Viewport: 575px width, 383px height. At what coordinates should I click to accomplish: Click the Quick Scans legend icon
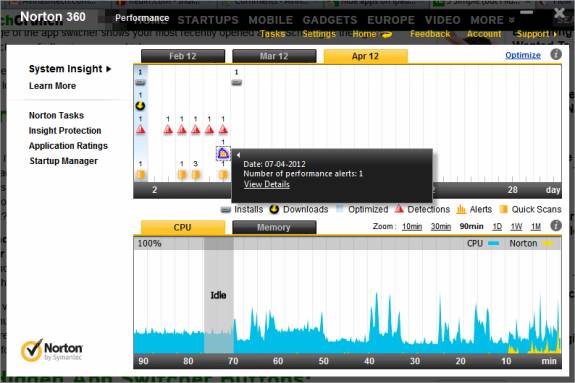[504, 209]
